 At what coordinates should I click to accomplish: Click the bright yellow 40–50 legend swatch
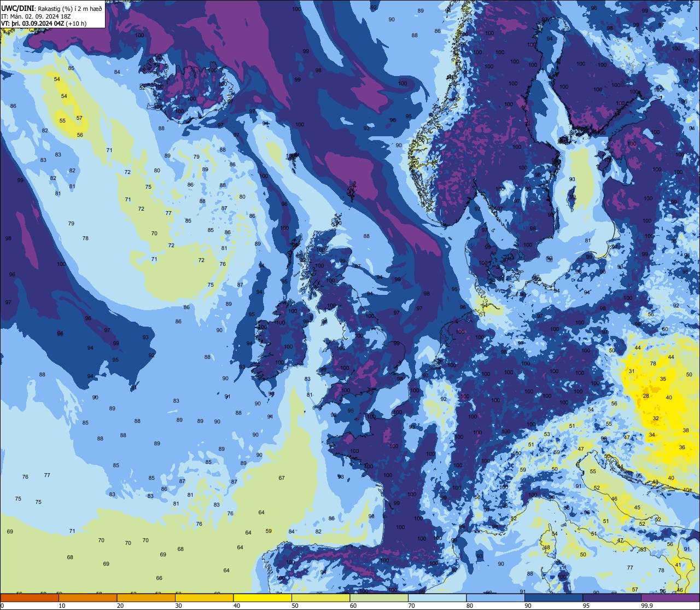[262, 597]
